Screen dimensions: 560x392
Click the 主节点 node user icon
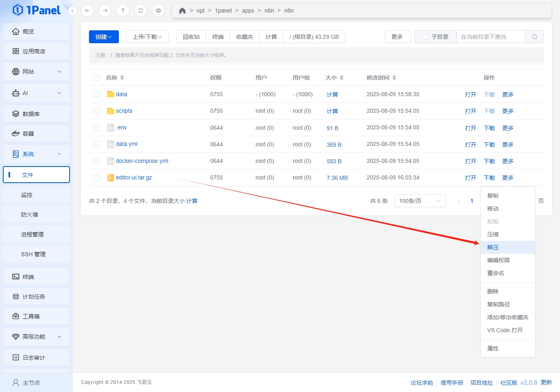click(x=16, y=383)
